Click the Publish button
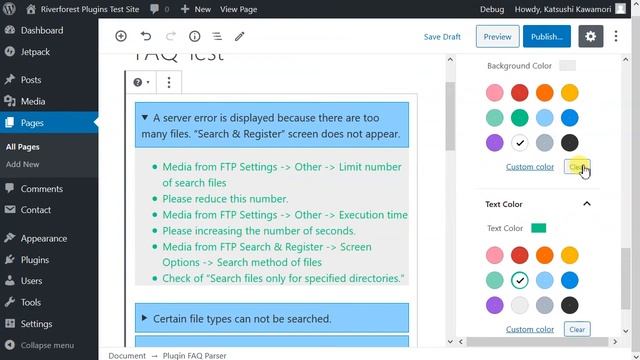Viewport: 640px width, 360px height. click(547, 37)
